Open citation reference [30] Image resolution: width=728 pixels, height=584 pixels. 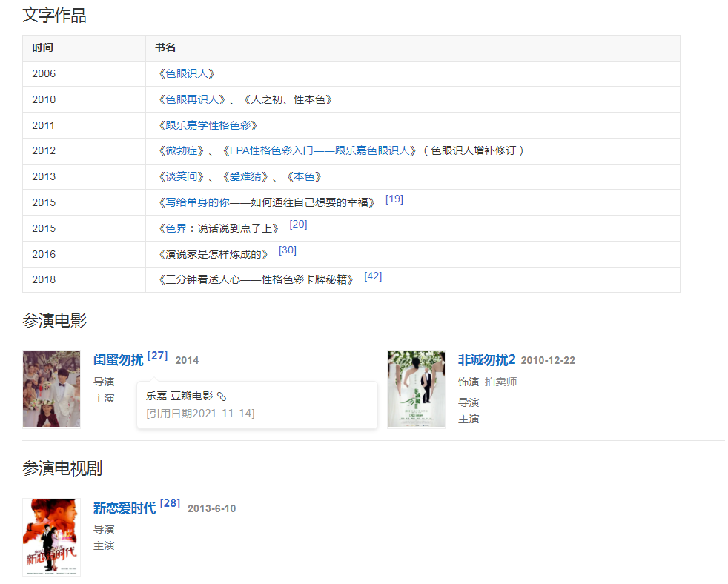coord(288,250)
